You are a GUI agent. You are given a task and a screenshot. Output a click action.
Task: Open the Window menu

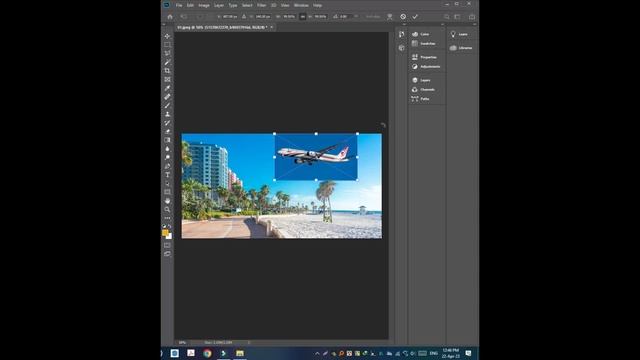point(301,5)
